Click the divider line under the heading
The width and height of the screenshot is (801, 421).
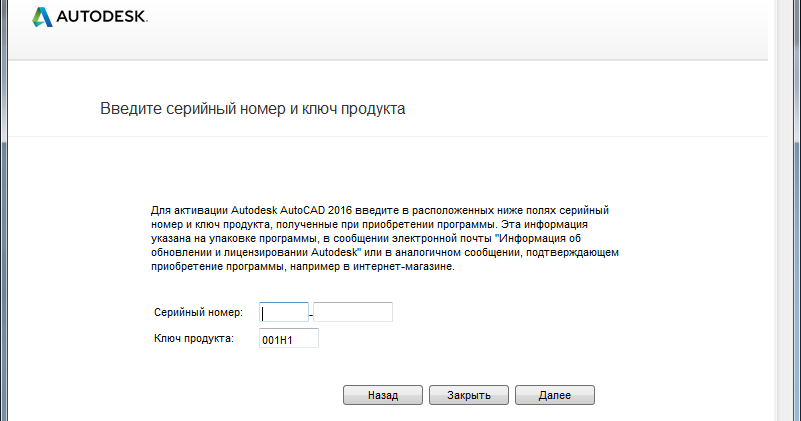click(388, 136)
